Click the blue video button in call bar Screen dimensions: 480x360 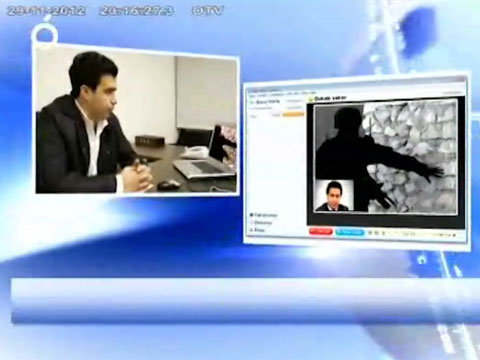350,232
